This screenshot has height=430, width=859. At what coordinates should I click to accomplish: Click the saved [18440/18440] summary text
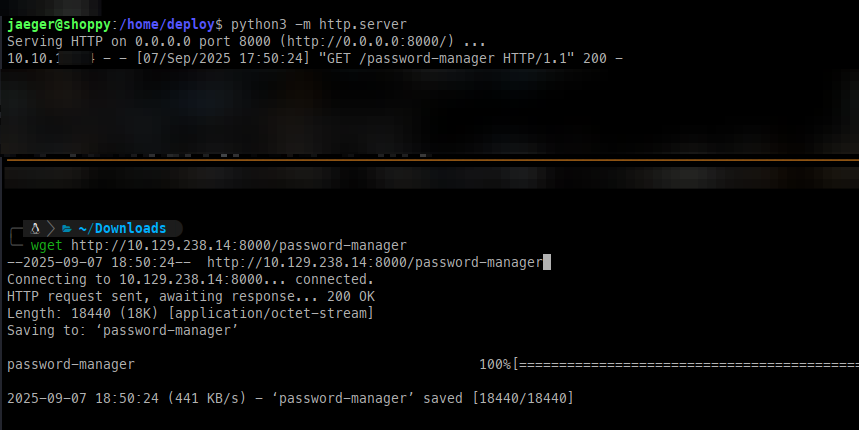[498, 398]
